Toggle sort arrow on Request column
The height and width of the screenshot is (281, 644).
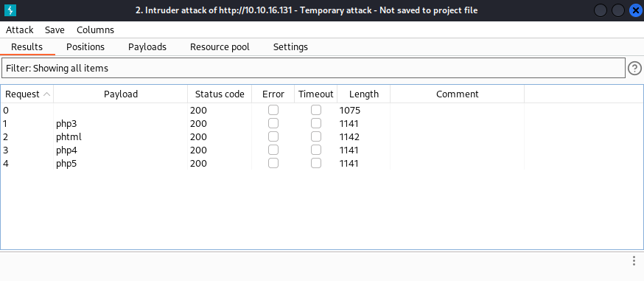pos(47,94)
